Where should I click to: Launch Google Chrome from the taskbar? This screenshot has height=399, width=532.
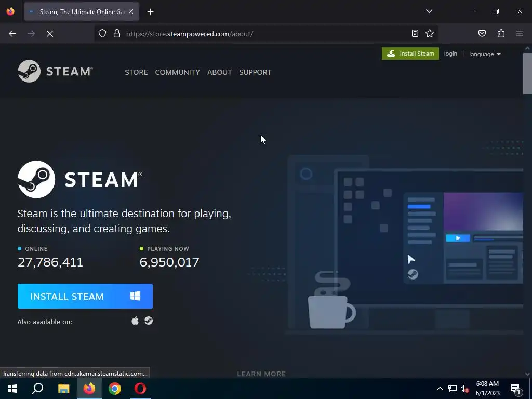tap(115, 389)
